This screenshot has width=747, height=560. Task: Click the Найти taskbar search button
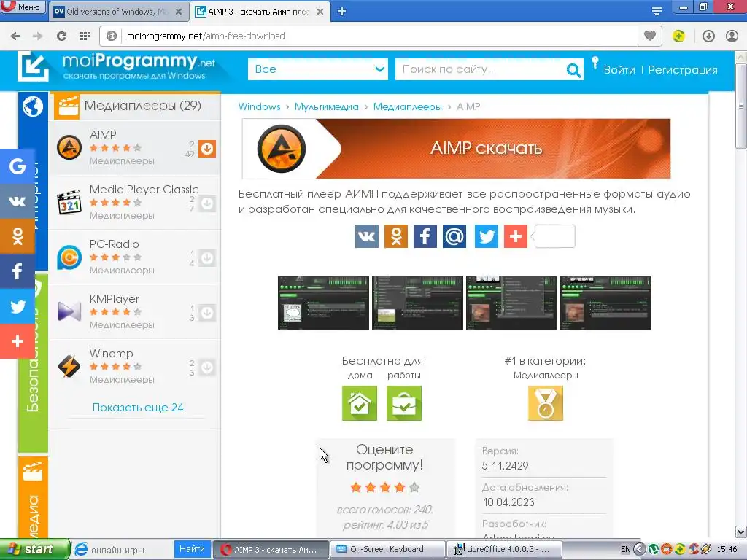[x=192, y=548]
